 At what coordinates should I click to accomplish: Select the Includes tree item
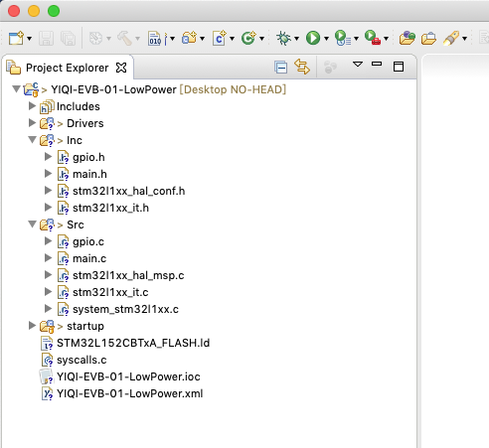pyautogui.click(x=79, y=106)
